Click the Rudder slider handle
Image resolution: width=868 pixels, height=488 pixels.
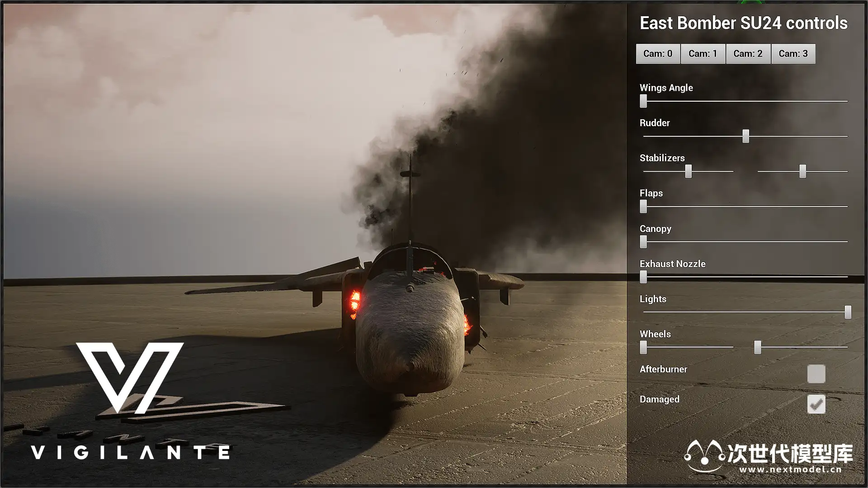click(745, 136)
